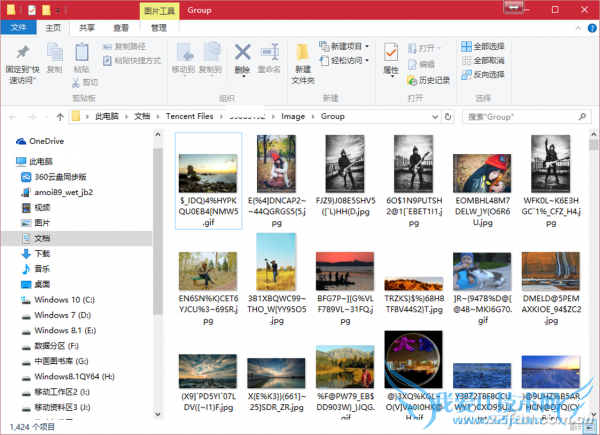This screenshot has height=435, width=600.
Task: Select 此电脑 in navigation pane
Action: pos(34,161)
